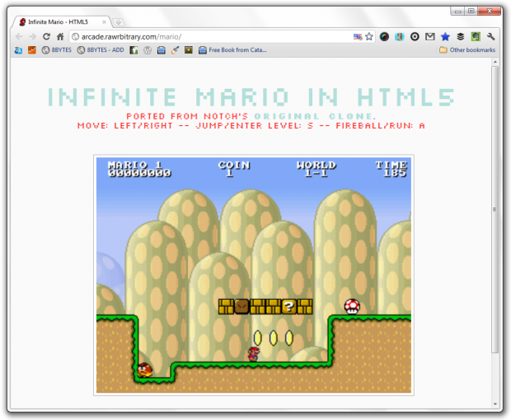Select the Infinite Mario - HTML5 tab
The width and height of the screenshot is (511, 420).
coord(58,22)
